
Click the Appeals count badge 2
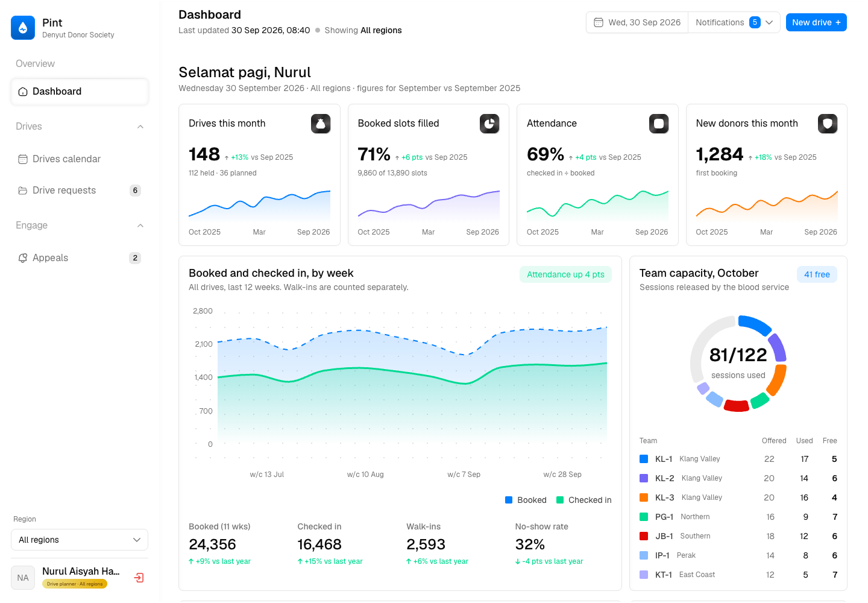[135, 258]
